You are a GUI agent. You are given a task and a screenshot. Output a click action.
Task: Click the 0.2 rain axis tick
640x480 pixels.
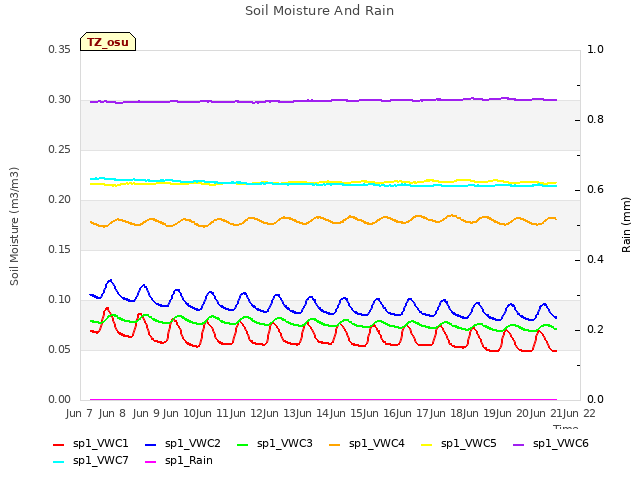click(x=595, y=330)
